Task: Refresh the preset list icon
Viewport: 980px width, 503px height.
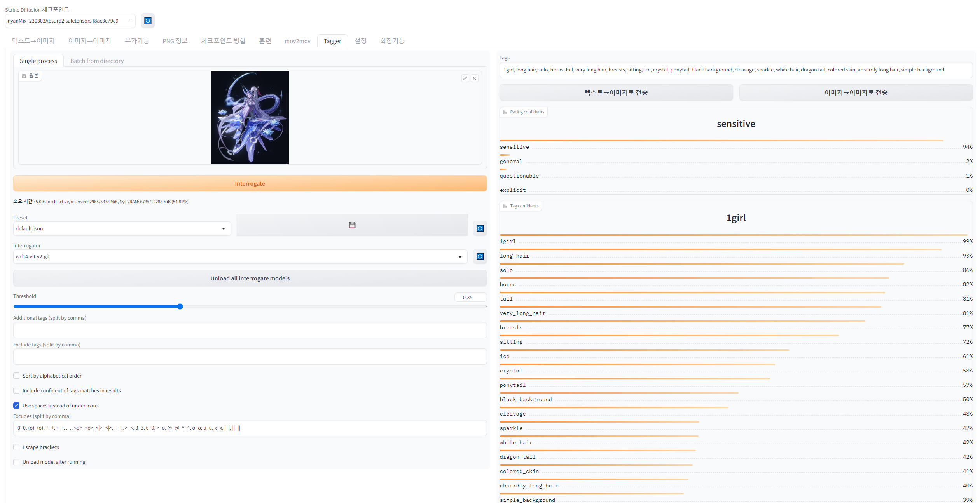Action: 480,228
